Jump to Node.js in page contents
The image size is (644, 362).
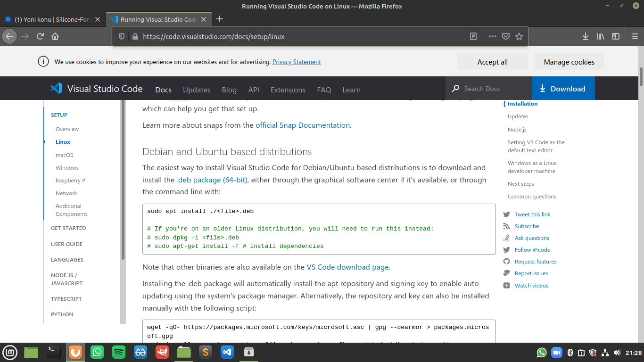(x=517, y=130)
